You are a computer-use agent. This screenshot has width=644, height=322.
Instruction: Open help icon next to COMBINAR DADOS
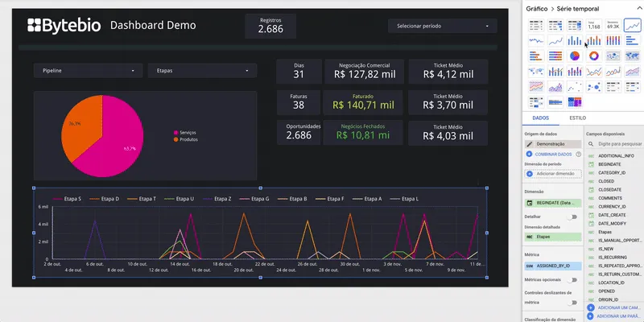click(x=578, y=155)
